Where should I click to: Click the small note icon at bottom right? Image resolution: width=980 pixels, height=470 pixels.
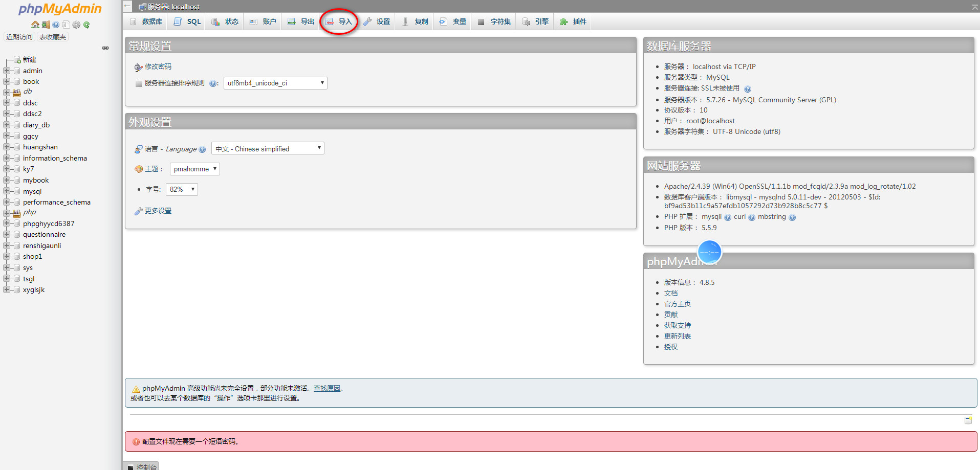coord(968,420)
